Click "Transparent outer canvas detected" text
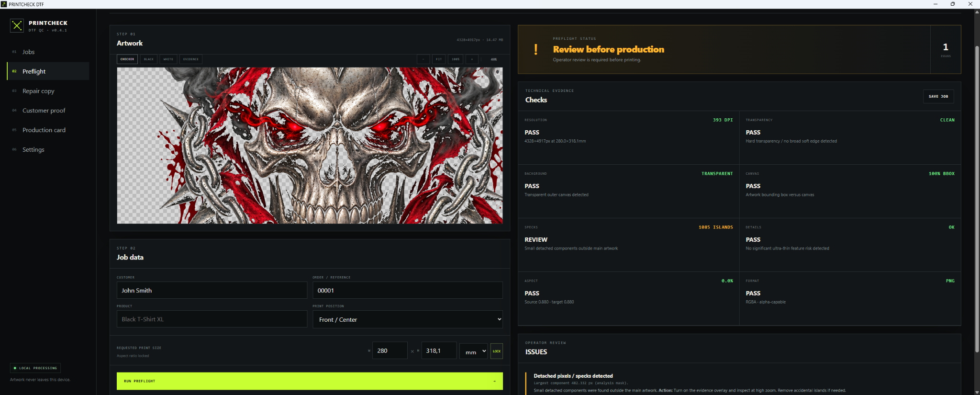The height and width of the screenshot is (395, 980). pos(557,195)
